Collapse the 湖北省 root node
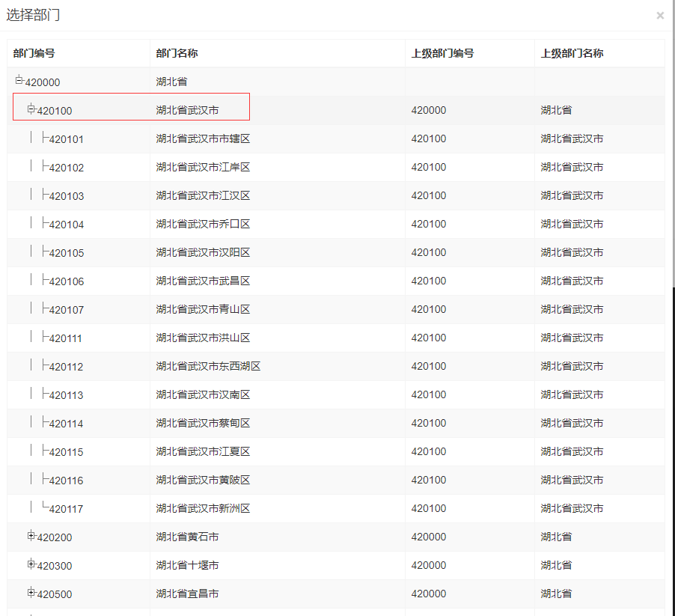Image resolution: width=675 pixels, height=616 pixels. point(19,82)
